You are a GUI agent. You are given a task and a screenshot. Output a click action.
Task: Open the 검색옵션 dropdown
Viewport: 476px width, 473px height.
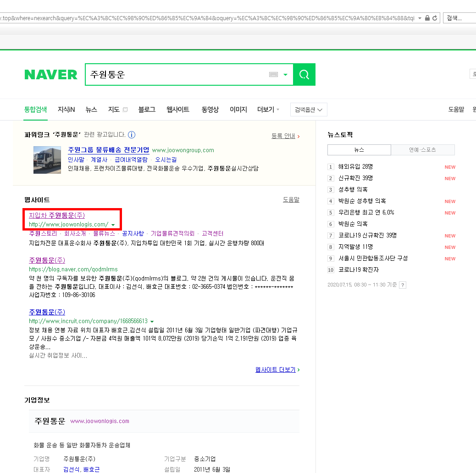pos(309,110)
